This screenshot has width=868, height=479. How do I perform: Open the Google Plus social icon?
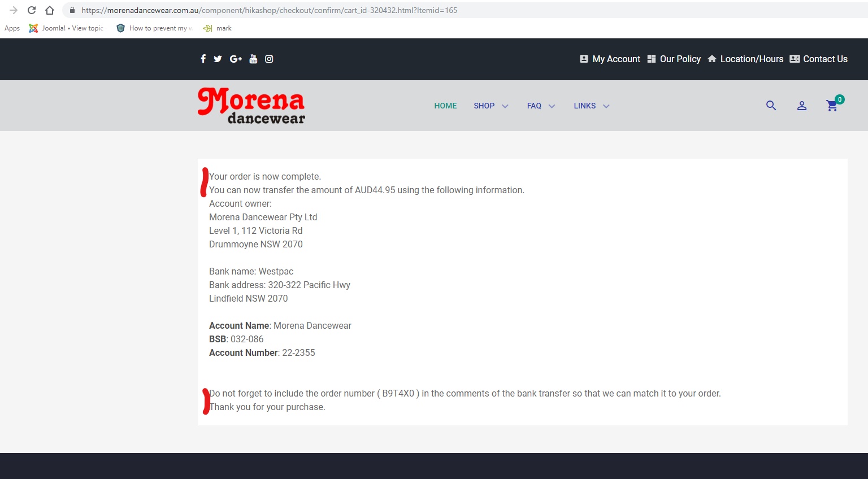(x=236, y=59)
